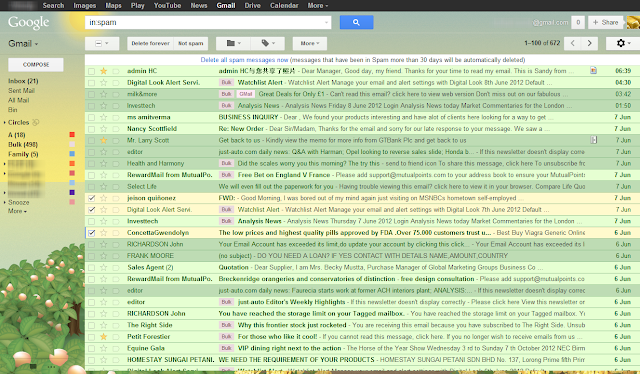Go to previous page arrow
Screen dimensions: 640x374
click(573, 43)
